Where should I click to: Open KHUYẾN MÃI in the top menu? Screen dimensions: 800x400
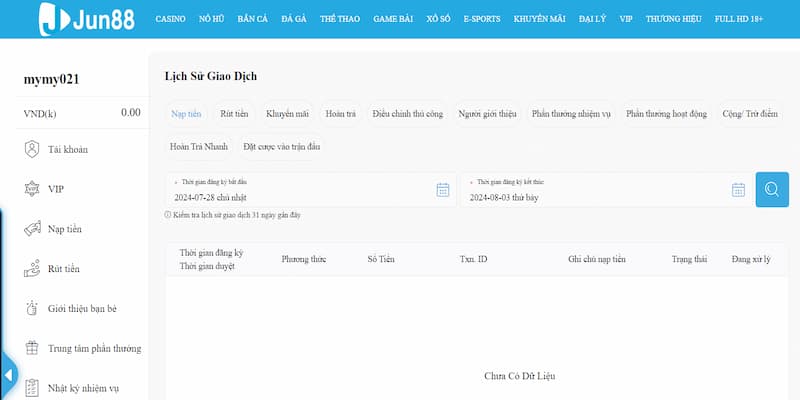tap(539, 19)
